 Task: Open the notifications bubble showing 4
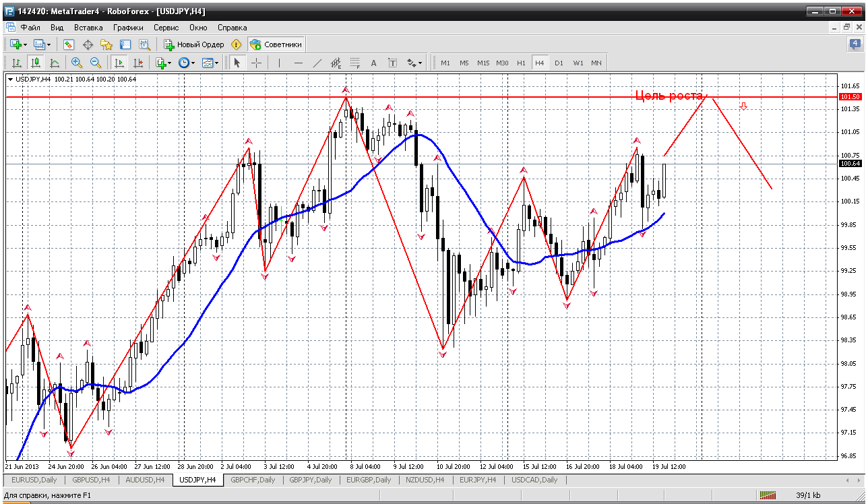click(855, 44)
